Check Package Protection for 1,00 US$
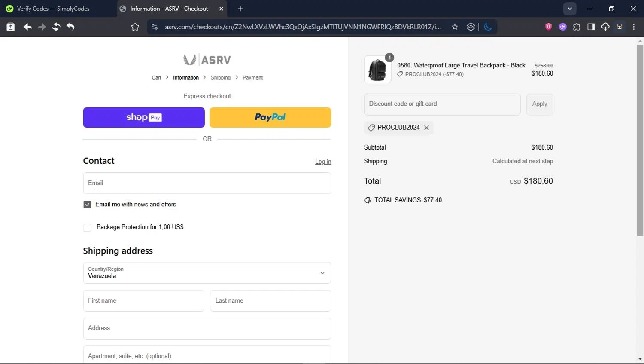 tap(87, 227)
